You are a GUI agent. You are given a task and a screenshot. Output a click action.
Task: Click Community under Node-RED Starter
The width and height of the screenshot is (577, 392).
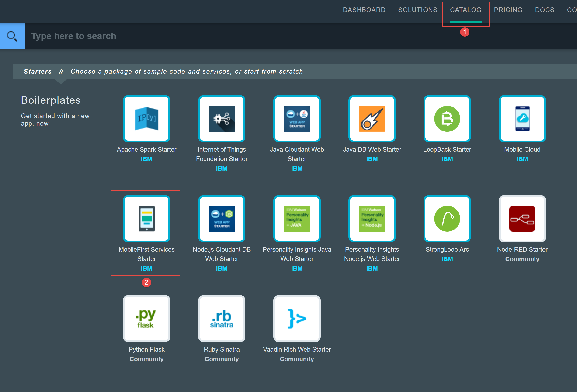pos(522,259)
